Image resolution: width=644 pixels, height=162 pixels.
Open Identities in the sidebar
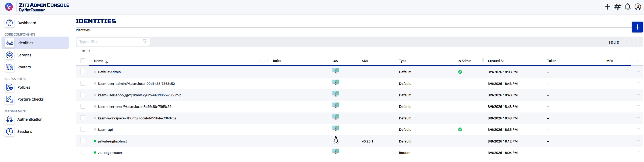(35, 43)
